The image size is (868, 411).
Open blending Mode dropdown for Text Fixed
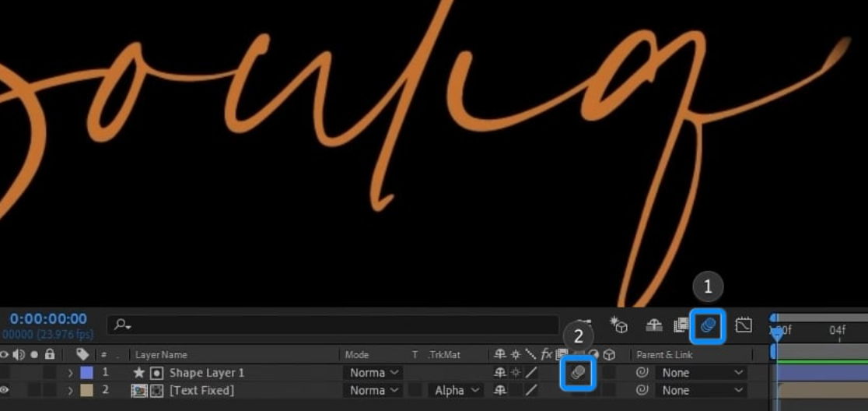pyautogui.click(x=373, y=391)
